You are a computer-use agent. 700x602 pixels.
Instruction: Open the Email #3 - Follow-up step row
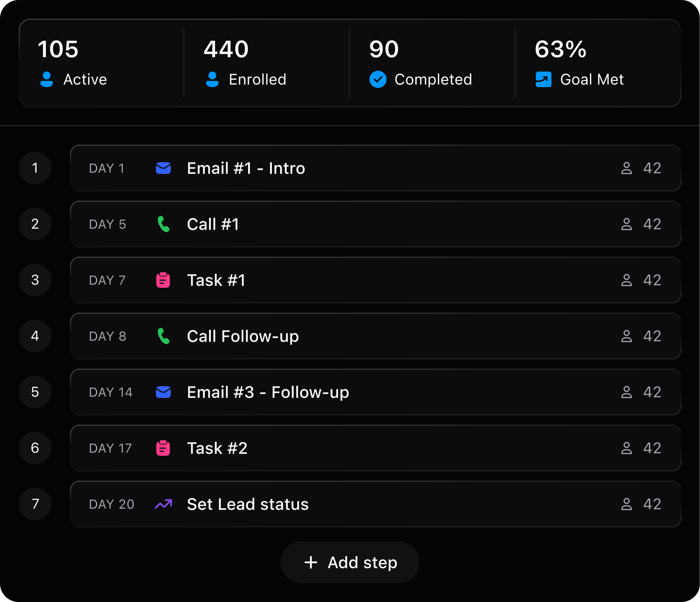coord(375,392)
